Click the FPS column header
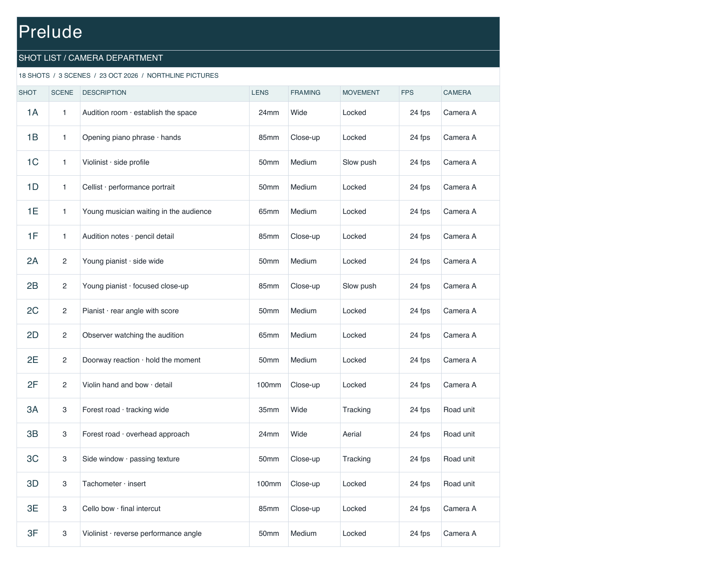This screenshot has width=728, height=563. [x=407, y=92]
